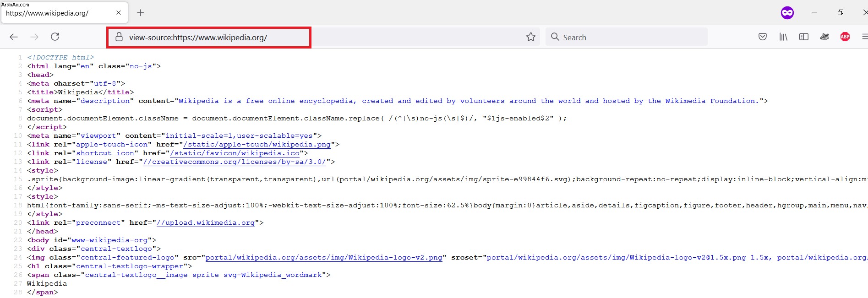Click the gray toolbar icon left of ABP
The height and width of the screenshot is (298, 868).
(x=824, y=37)
